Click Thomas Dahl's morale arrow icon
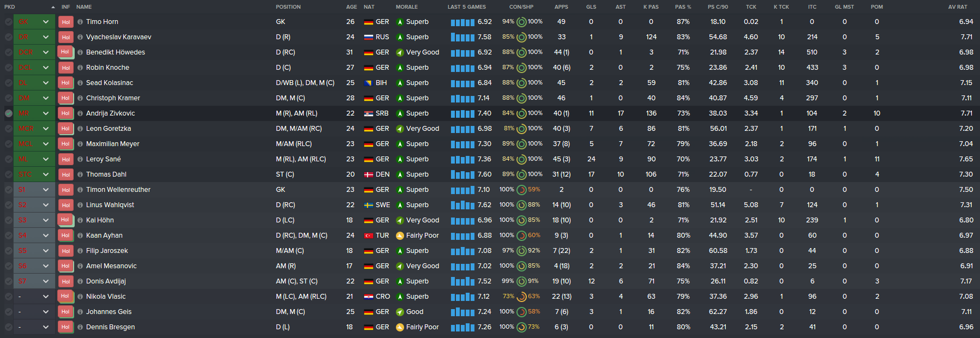This screenshot has width=980, height=338. [x=400, y=174]
